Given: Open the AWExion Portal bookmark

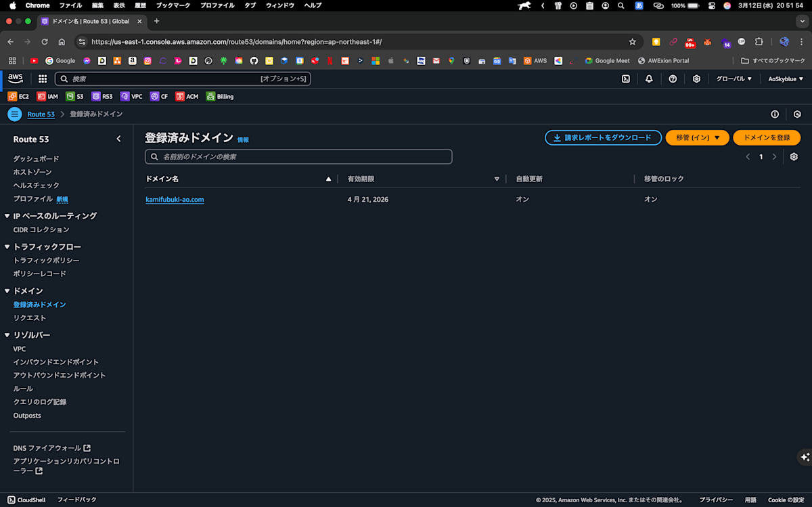Looking at the screenshot, I should tap(663, 60).
